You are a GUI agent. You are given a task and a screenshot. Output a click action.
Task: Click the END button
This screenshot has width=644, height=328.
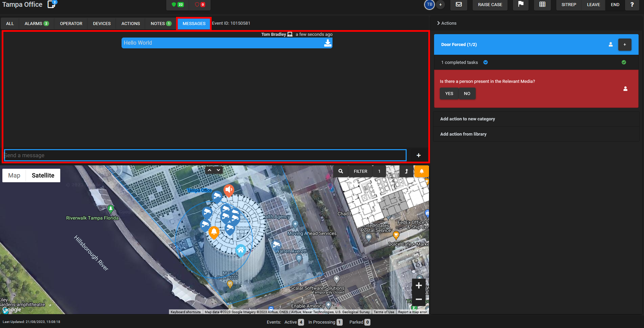coord(615,5)
